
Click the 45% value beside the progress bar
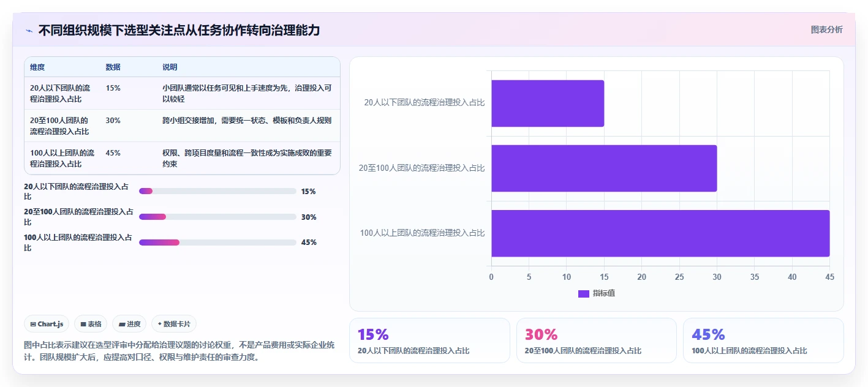(x=309, y=242)
